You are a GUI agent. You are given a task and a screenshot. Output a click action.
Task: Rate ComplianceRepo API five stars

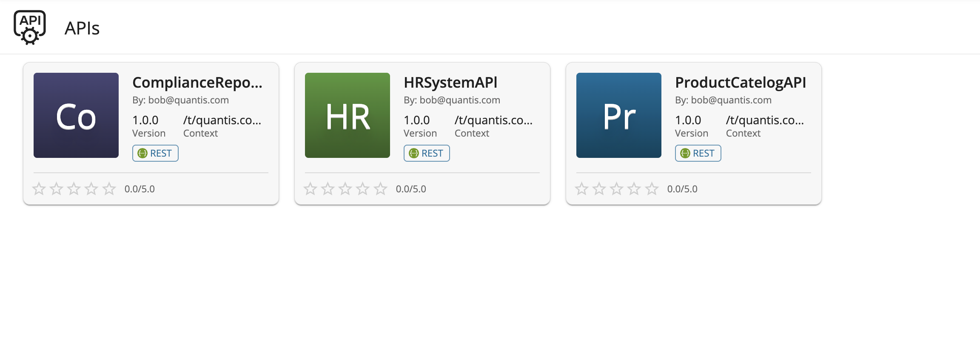(109, 189)
